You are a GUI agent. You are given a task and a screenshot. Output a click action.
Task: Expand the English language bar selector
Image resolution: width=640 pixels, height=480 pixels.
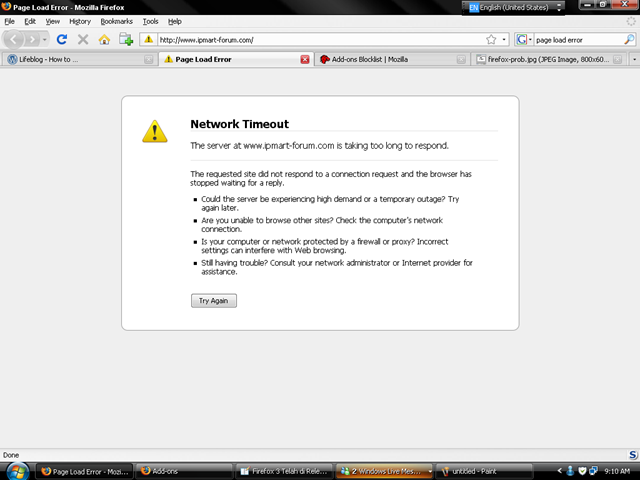pyautogui.click(x=510, y=7)
